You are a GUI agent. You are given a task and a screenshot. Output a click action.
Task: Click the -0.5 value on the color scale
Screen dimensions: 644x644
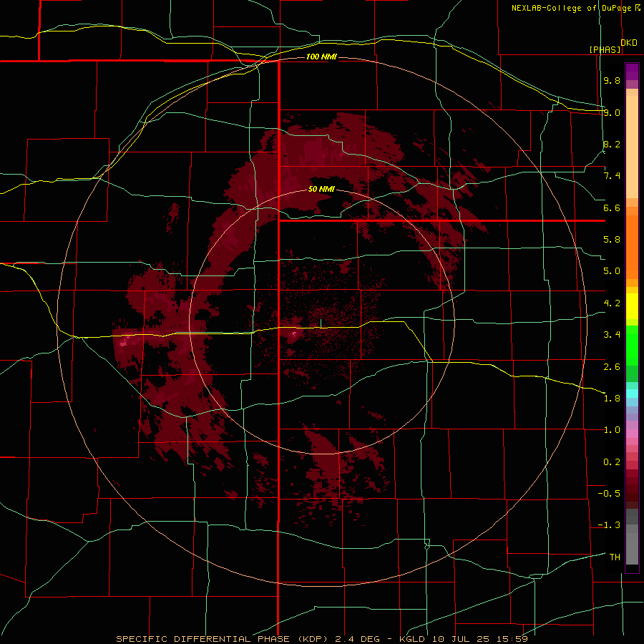tap(609, 494)
